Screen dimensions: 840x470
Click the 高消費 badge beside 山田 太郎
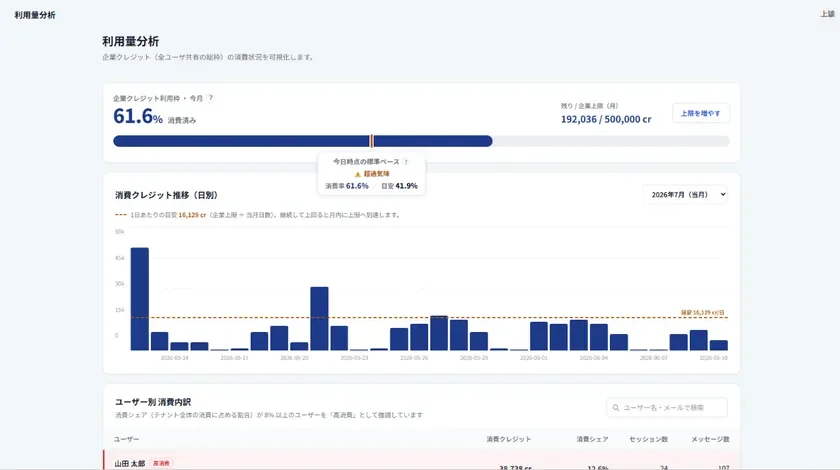pos(161,464)
